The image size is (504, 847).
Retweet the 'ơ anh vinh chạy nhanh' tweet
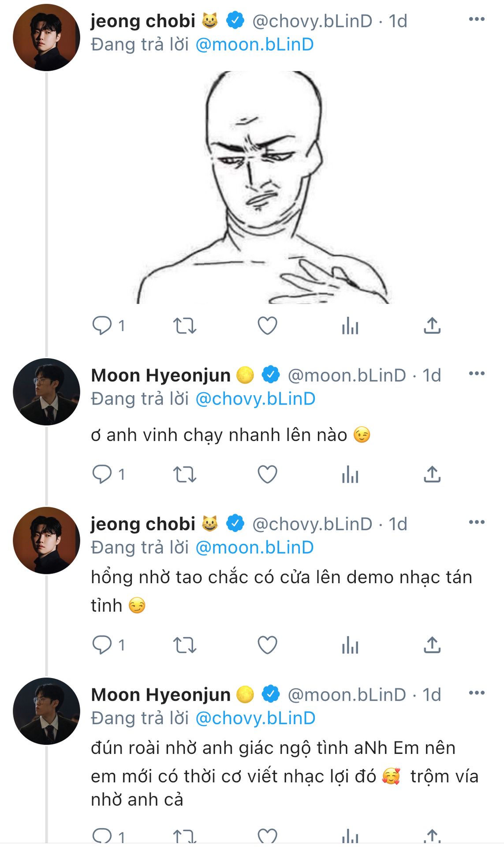click(184, 475)
